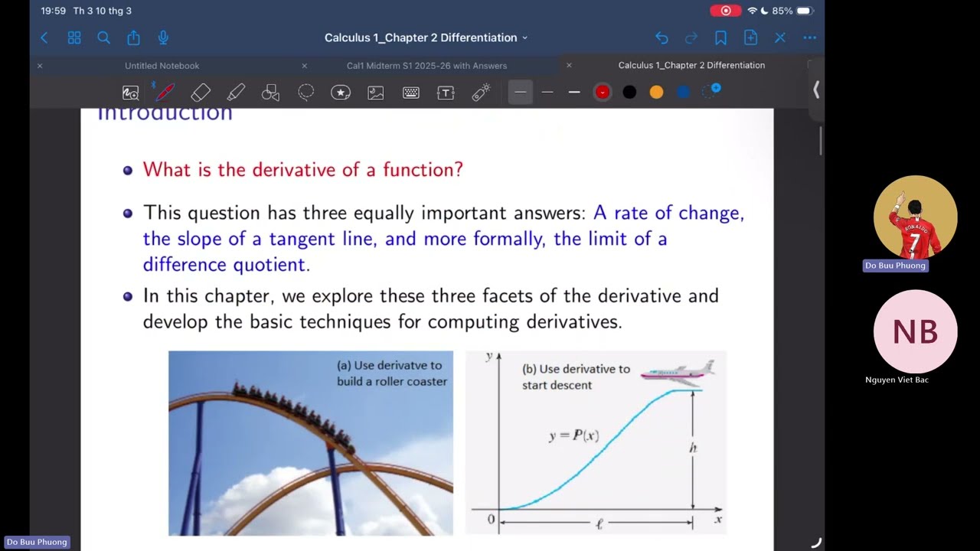Select the laser pointer tool
The height and width of the screenshot is (551, 980).
[481, 93]
